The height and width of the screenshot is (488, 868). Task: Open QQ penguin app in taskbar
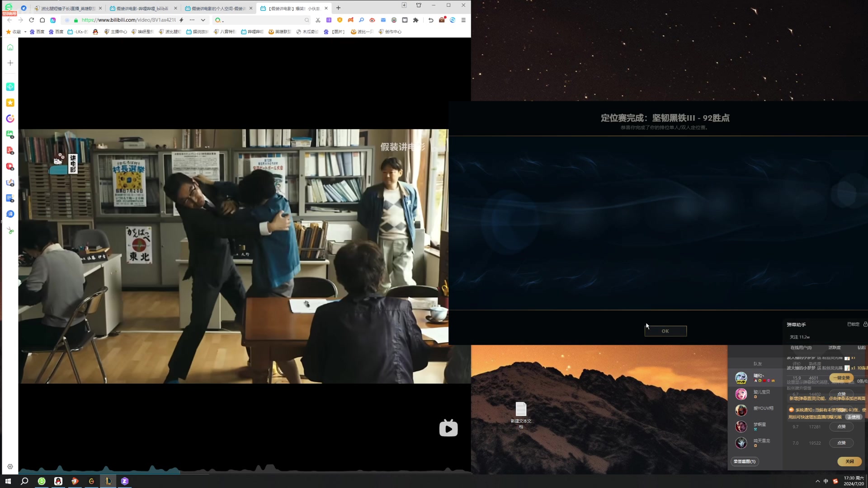tap(58, 481)
